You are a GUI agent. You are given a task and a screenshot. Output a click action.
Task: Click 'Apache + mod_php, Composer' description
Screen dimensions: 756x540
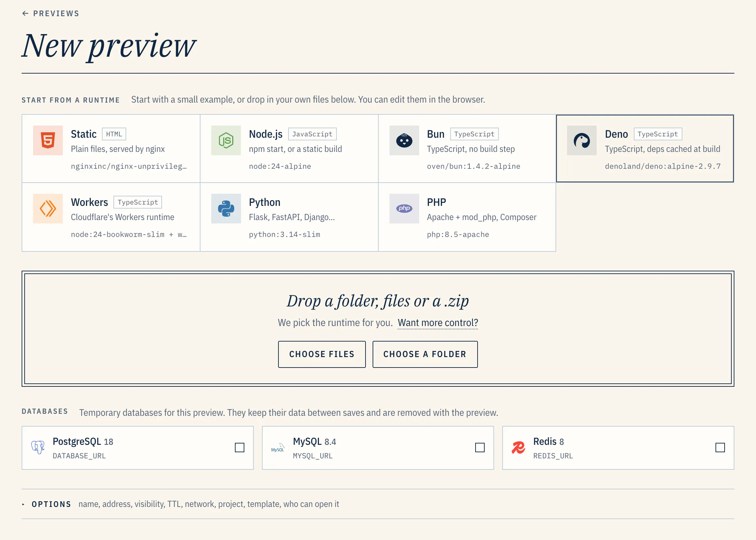[x=482, y=217]
